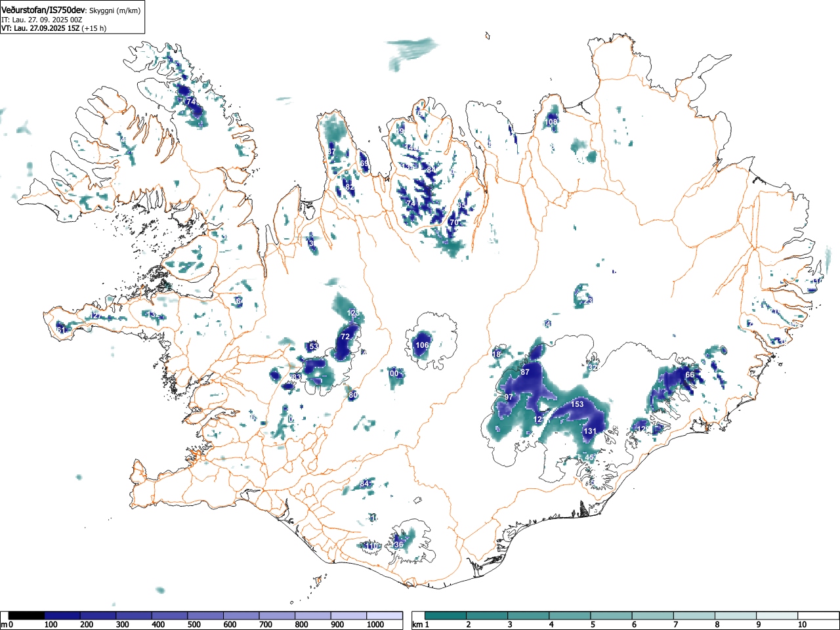Viewport: 840px width, 630px height.
Task: Click the visibility value 106 on the central glacier
Action: pos(422,345)
